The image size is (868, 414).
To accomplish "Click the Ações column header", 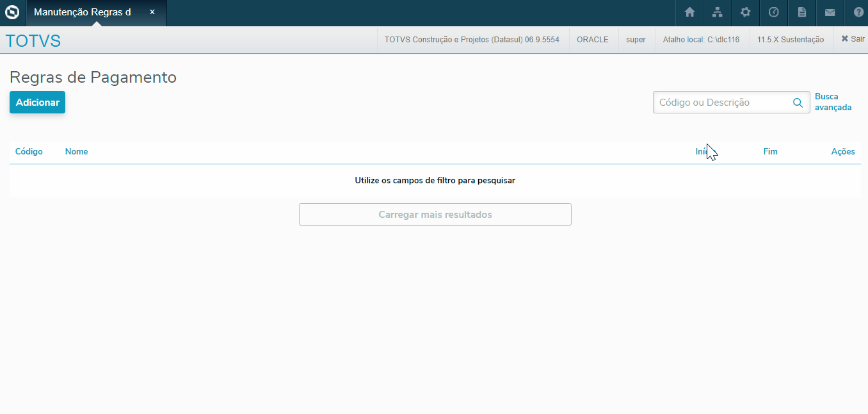I will click(x=843, y=152).
